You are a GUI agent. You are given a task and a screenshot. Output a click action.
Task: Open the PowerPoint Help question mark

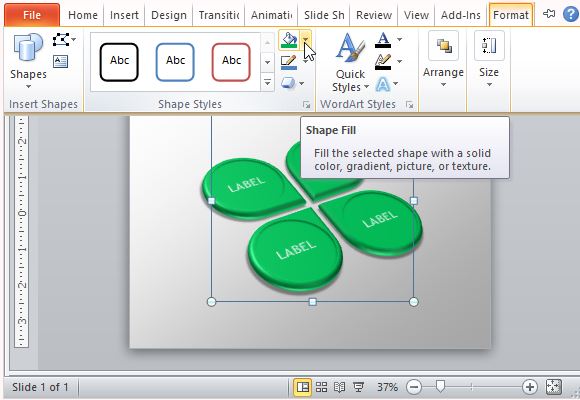[571, 14]
